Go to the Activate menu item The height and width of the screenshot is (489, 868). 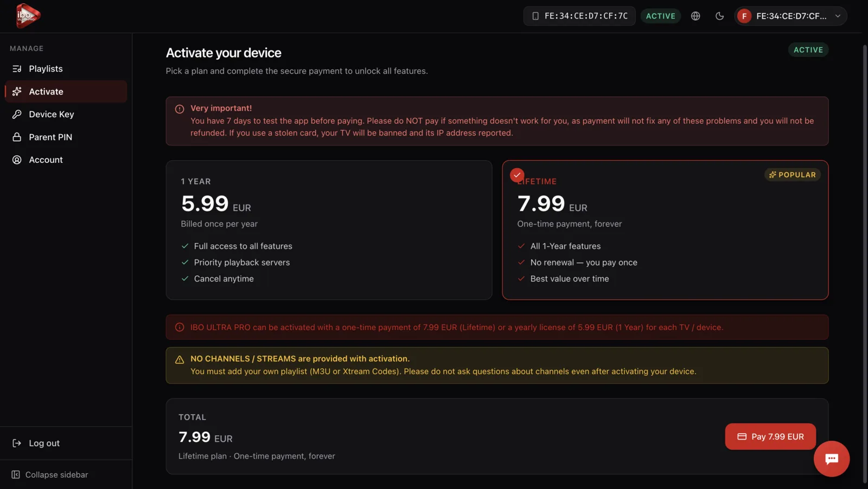66,92
